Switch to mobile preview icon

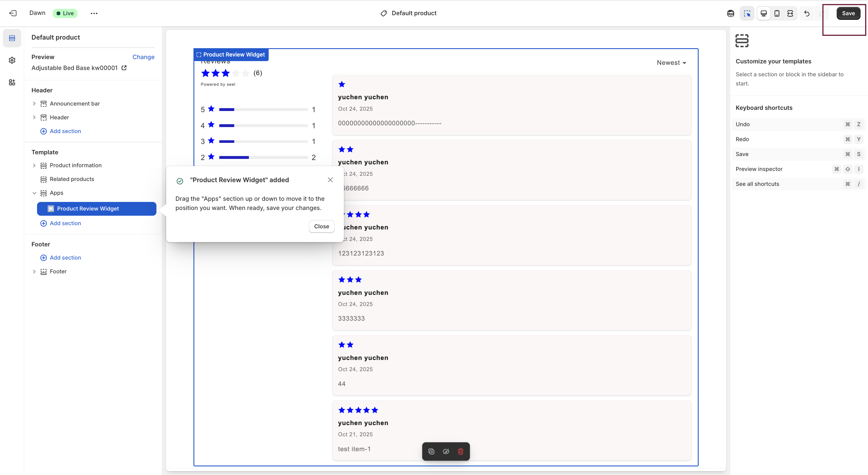coord(777,13)
